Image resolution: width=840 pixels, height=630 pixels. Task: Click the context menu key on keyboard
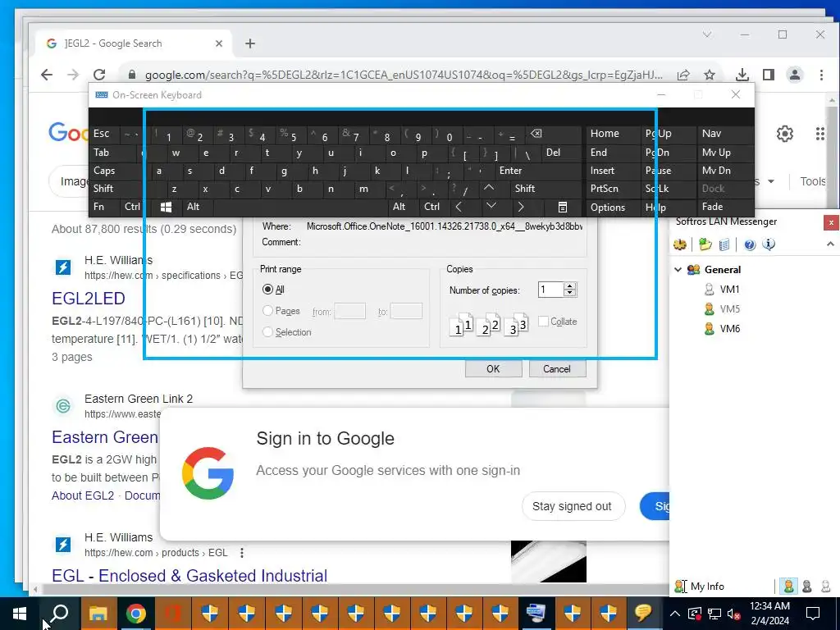click(x=563, y=207)
